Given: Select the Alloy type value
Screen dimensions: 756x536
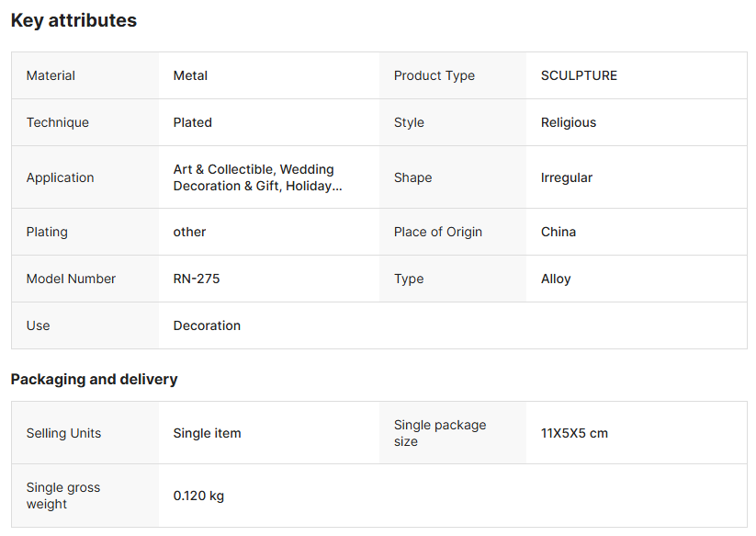Looking at the screenshot, I should (556, 279).
